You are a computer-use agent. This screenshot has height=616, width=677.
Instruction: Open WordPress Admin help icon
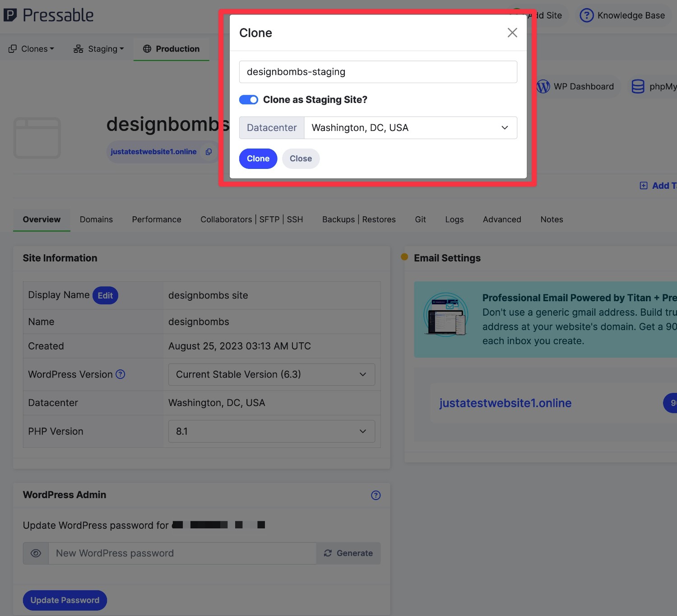click(376, 495)
